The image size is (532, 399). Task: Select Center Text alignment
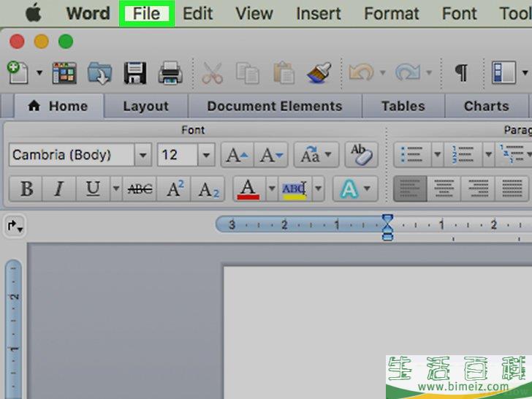pyautogui.click(x=444, y=189)
